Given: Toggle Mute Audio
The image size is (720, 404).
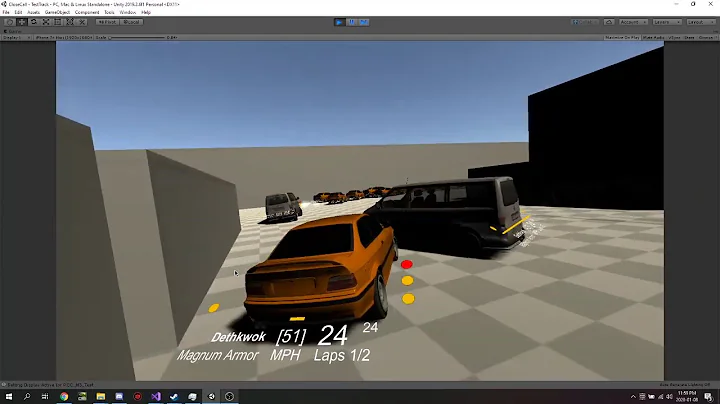Looking at the screenshot, I should pos(654,37).
